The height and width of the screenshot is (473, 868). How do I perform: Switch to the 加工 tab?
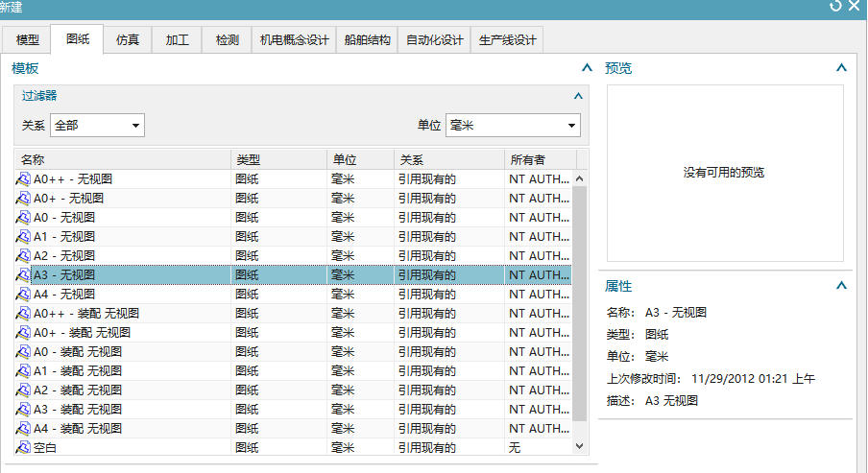pos(177,40)
